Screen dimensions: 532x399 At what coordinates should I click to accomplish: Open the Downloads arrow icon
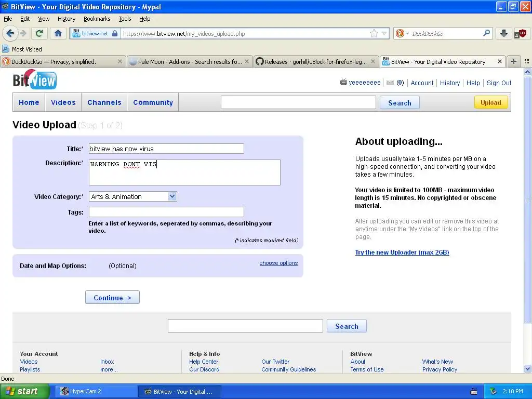(x=504, y=33)
